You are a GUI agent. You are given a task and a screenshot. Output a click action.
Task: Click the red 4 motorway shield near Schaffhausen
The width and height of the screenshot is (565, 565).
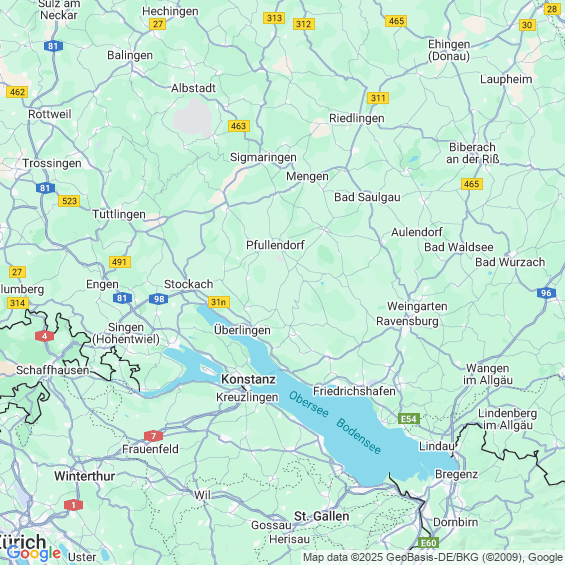(44, 336)
